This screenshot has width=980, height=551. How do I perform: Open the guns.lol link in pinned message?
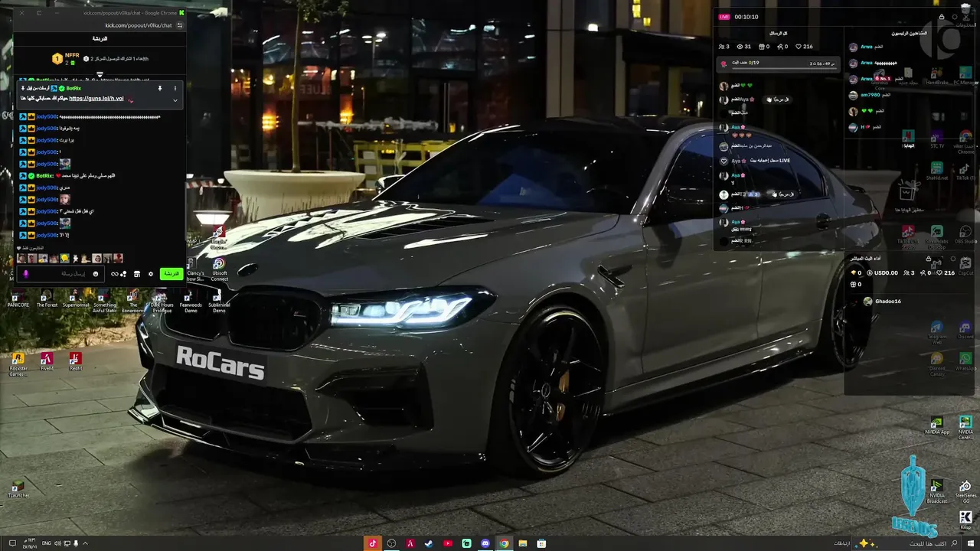pos(96,99)
